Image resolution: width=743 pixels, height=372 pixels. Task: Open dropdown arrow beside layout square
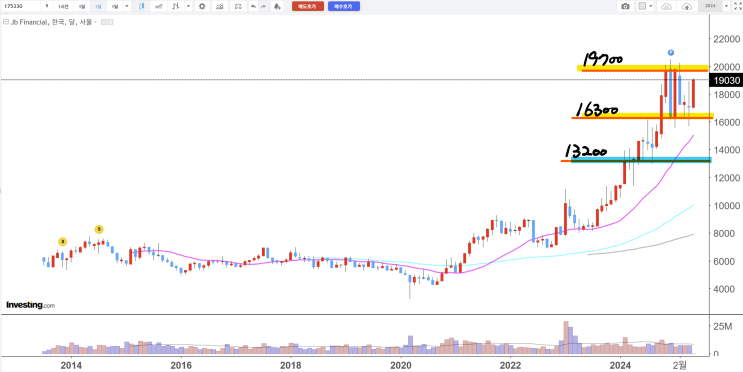(651, 6)
